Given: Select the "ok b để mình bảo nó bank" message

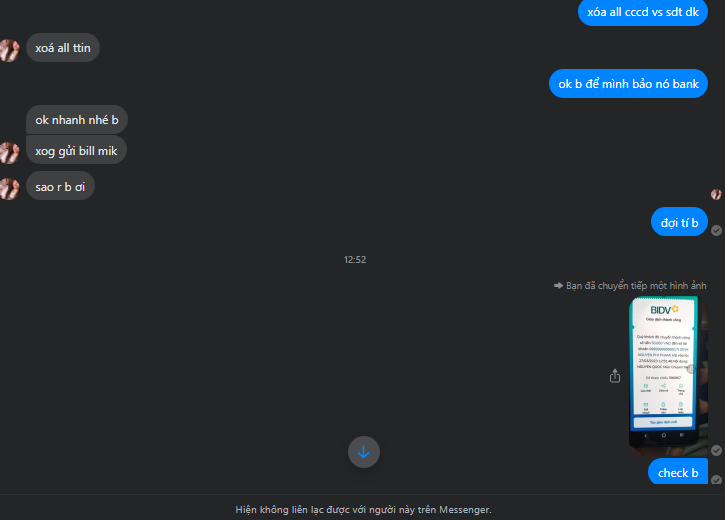Looking at the screenshot, I should [x=628, y=84].
